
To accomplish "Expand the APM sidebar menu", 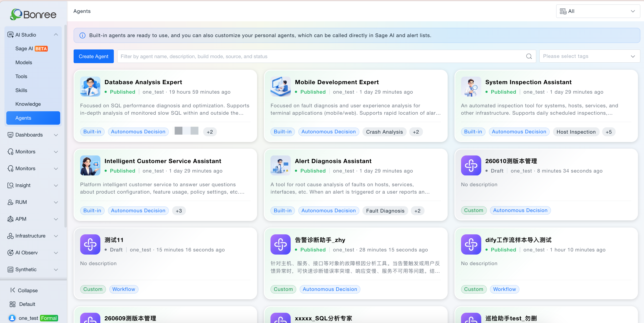I will pos(33,219).
